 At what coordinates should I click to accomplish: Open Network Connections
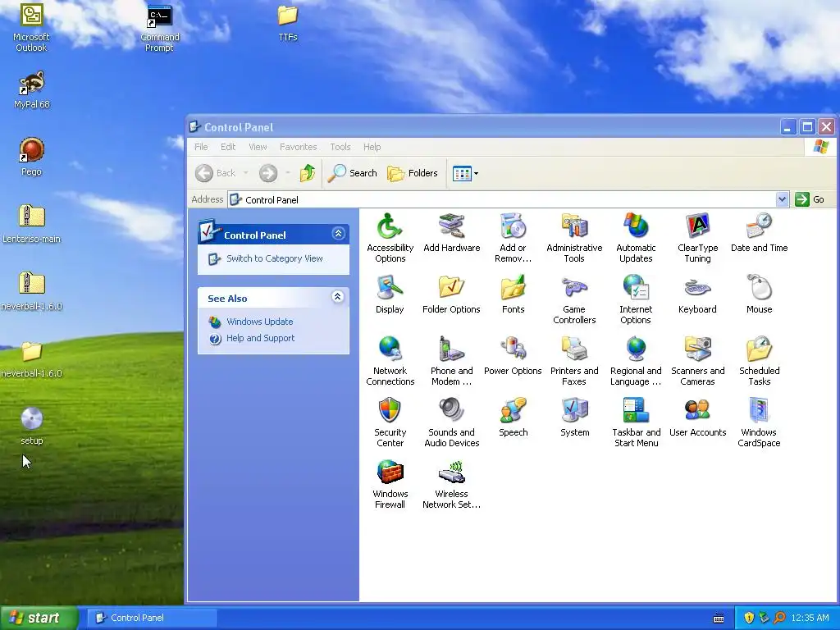tap(390, 361)
